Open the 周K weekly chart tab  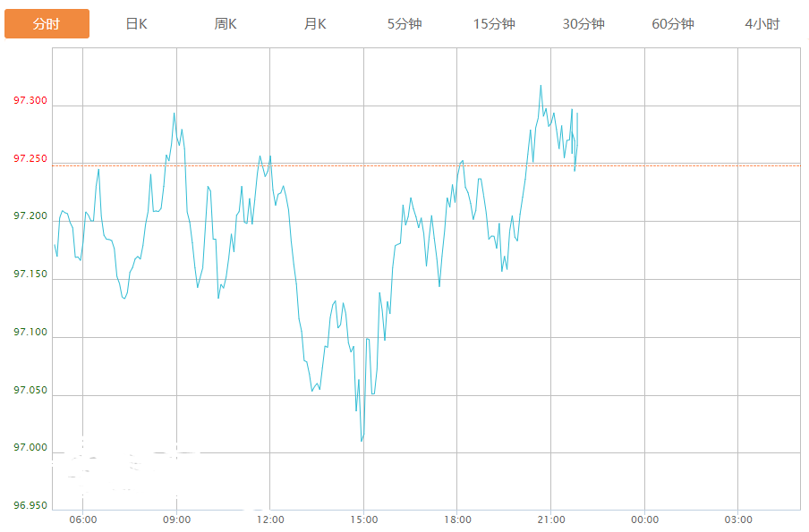226,24
